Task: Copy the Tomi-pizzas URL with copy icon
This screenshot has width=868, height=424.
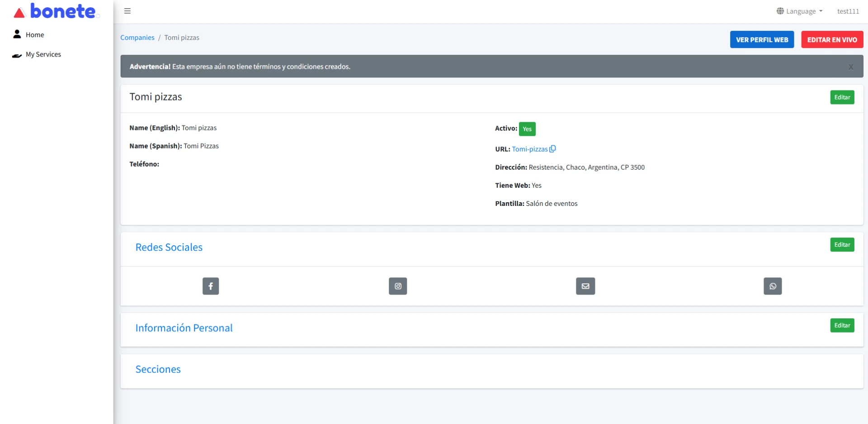Action: [x=552, y=149]
